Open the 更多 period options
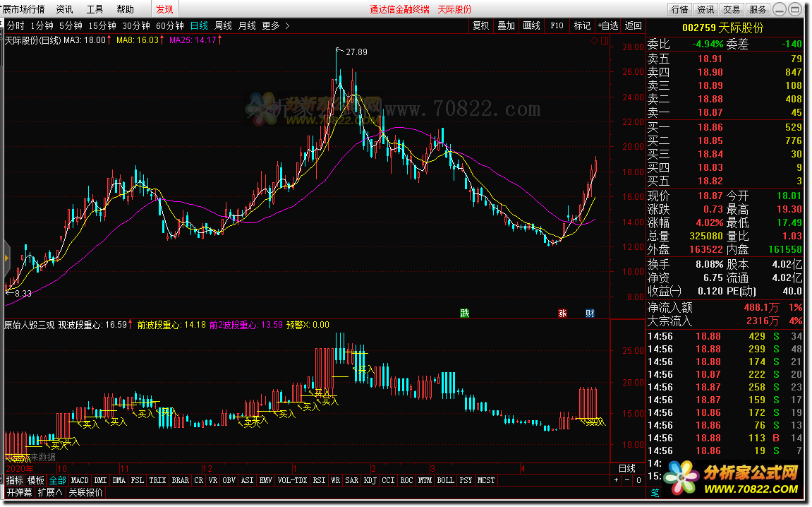Image resolution: width=812 pixels, height=507 pixels. pos(271,25)
